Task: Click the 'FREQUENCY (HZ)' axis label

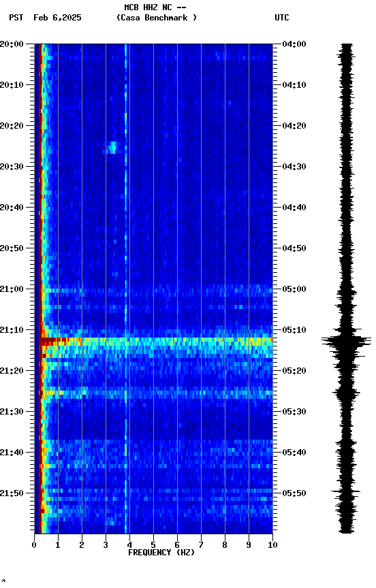Action: pyautogui.click(x=161, y=553)
